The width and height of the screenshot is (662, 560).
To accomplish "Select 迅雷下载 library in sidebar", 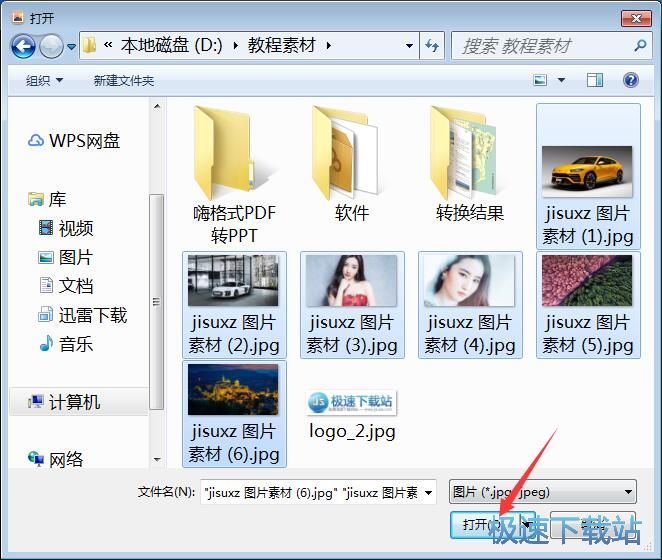I will coord(92,315).
